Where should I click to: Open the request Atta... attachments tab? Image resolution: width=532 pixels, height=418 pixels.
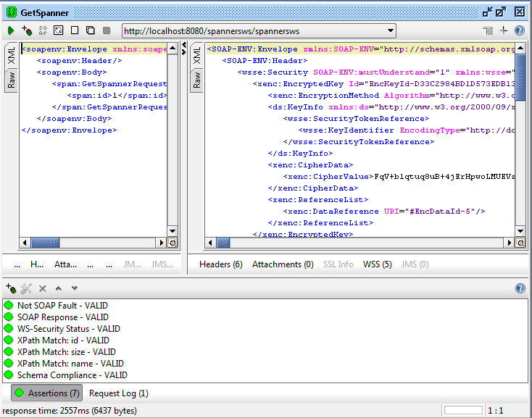[x=65, y=264]
